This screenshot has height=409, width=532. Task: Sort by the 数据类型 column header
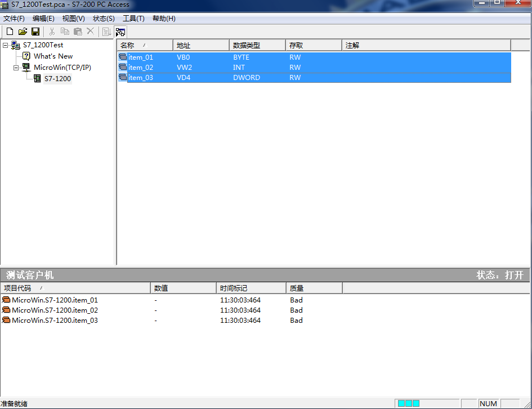tap(257, 45)
